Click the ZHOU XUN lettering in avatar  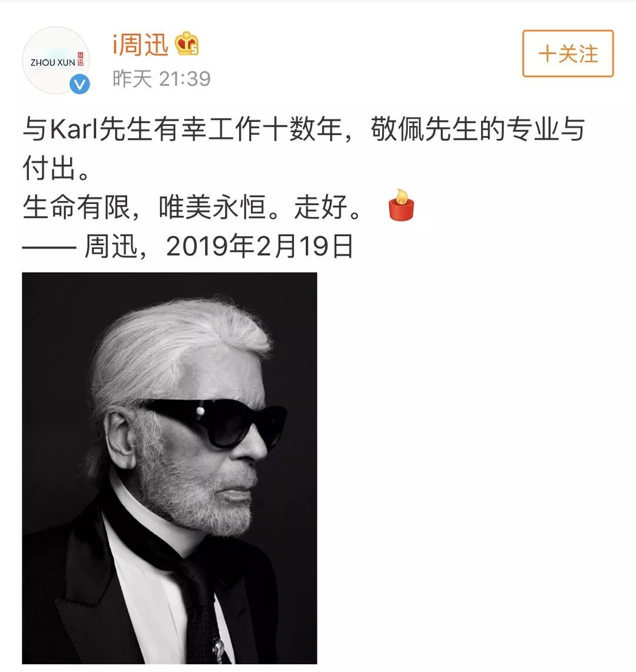(x=53, y=62)
